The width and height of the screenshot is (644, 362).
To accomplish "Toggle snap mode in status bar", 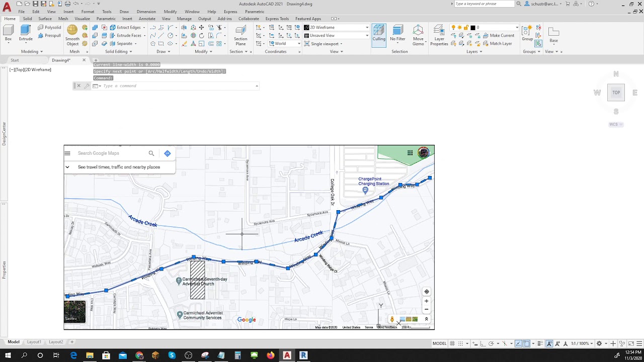I will (460, 343).
